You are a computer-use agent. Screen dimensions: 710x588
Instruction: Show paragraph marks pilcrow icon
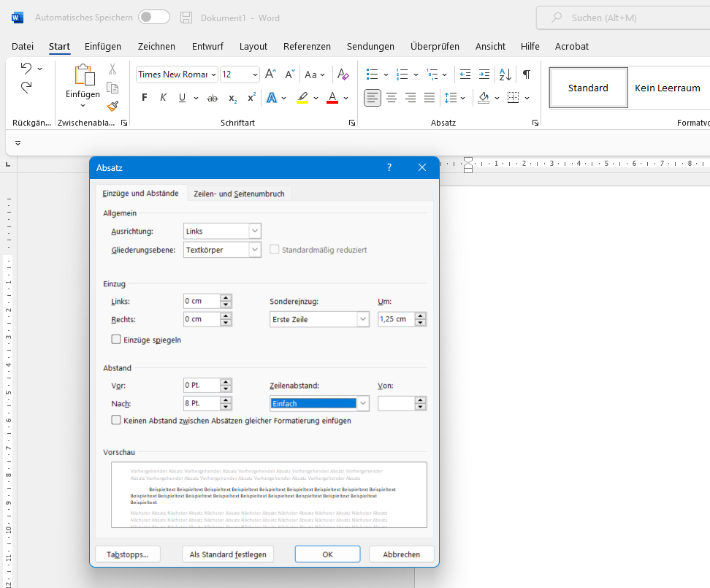coord(527,75)
